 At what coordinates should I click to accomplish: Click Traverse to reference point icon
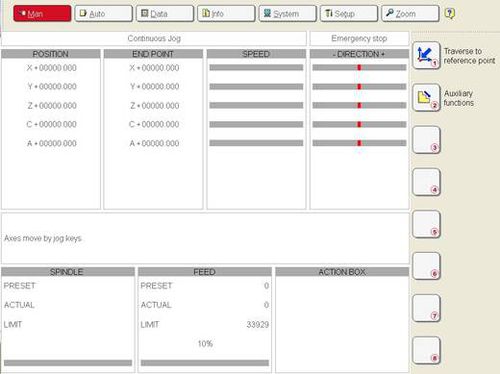[426, 55]
